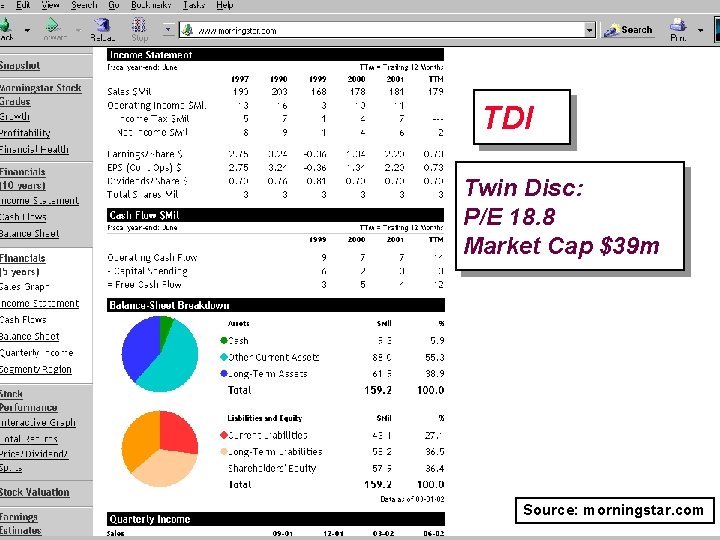Click the Total Shares Mil row label
This screenshot has width=720, height=540.
click(143, 194)
